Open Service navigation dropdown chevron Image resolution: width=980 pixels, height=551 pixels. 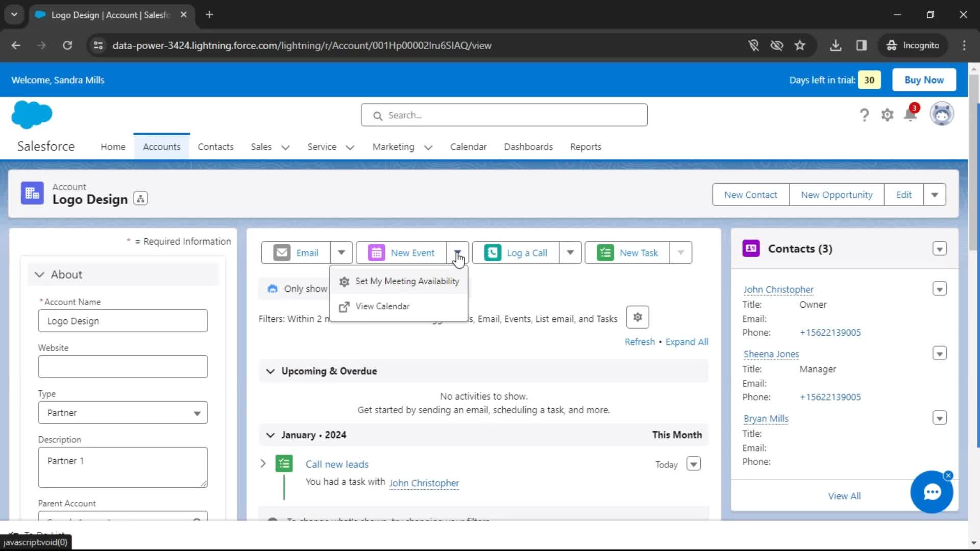click(350, 147)
